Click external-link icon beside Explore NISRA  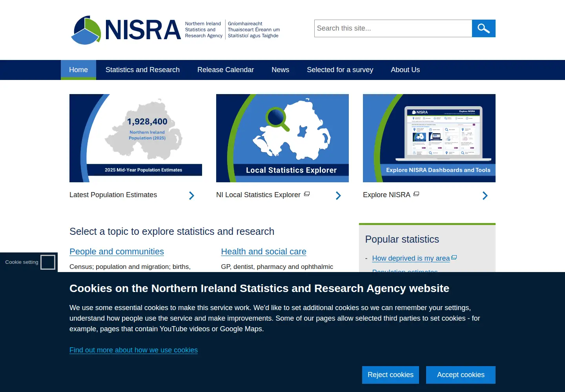(416, 194)
